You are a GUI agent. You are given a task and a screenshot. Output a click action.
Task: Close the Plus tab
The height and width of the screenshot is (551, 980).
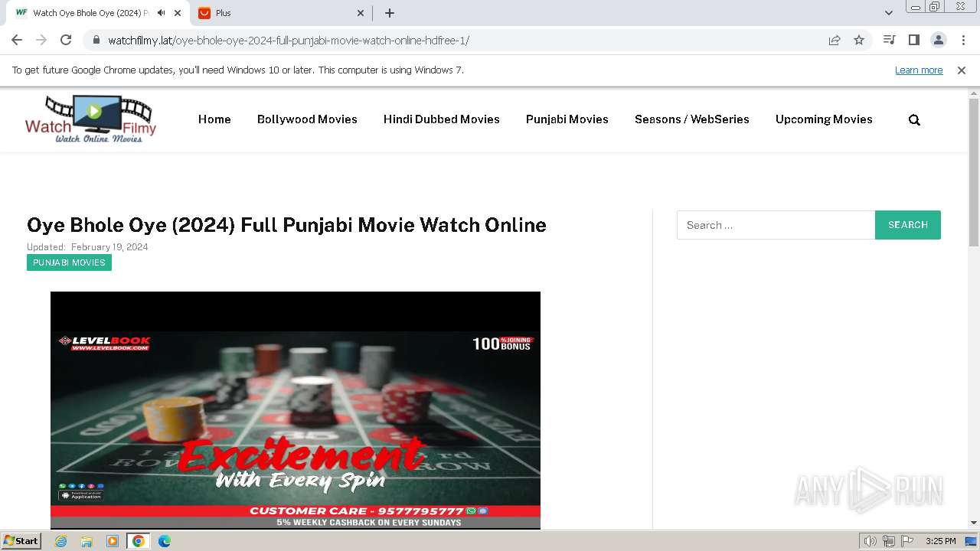[361, 13]
